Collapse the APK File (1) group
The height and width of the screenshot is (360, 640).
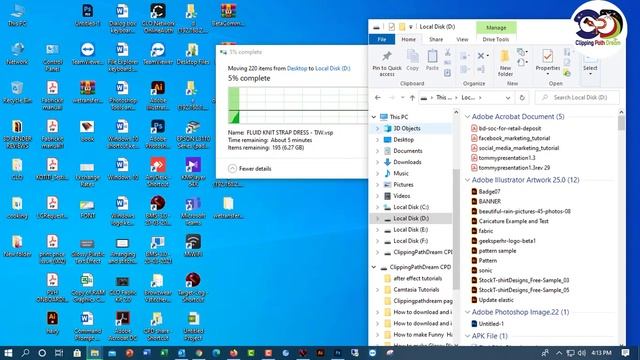point(467,336)
